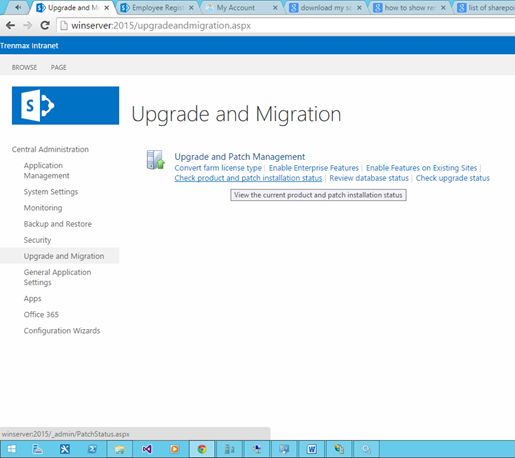Click the magnifier icon on the taskbar
Viewport: 515px width, 458px height.
(366, 449)
